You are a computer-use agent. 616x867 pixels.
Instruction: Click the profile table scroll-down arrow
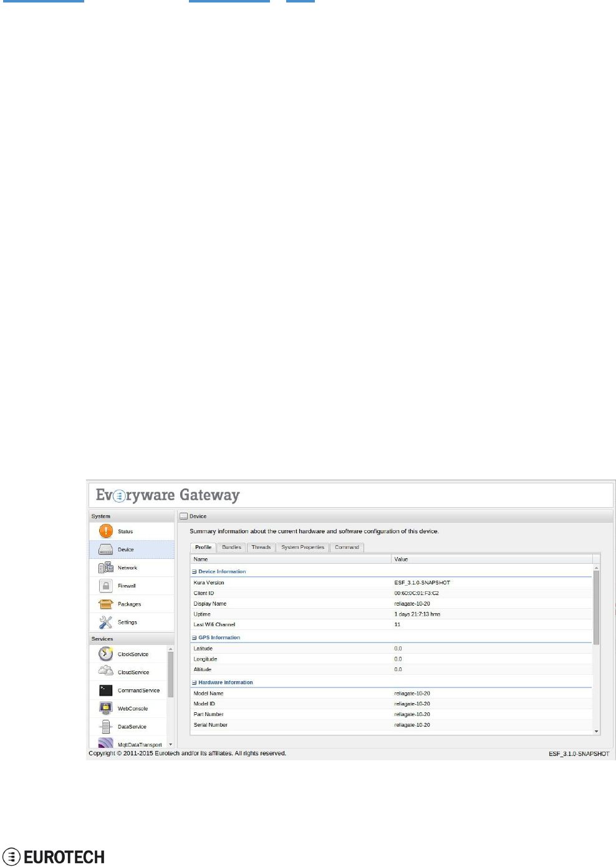pyautogui.click(x=597, y=731)
